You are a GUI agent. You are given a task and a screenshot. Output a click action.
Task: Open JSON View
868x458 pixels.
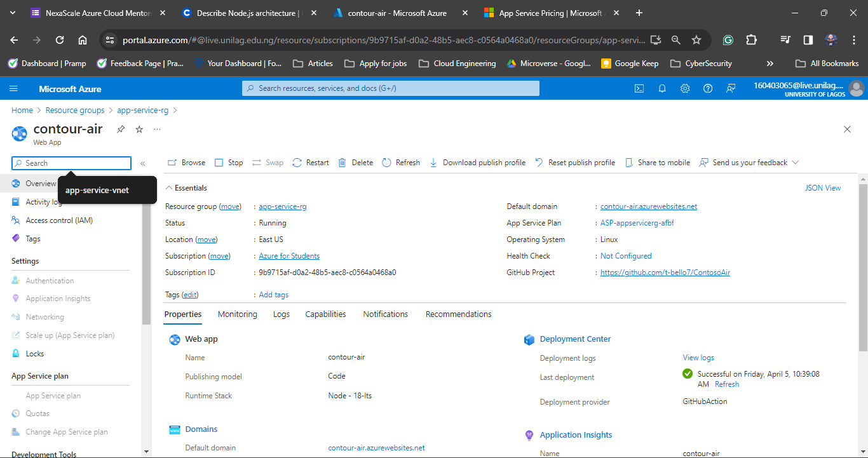823,188
